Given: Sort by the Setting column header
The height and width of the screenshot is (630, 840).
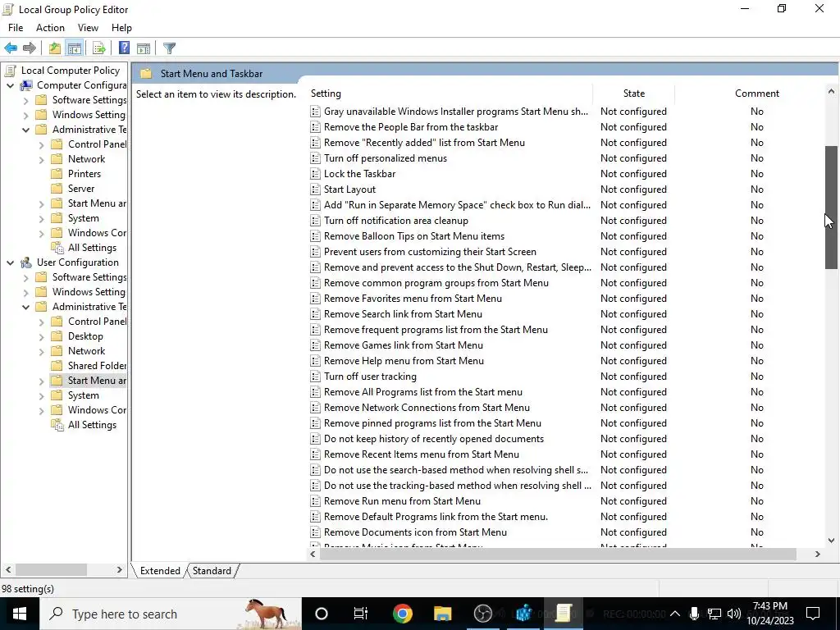Looking at the screenshot, I should 450,94.
